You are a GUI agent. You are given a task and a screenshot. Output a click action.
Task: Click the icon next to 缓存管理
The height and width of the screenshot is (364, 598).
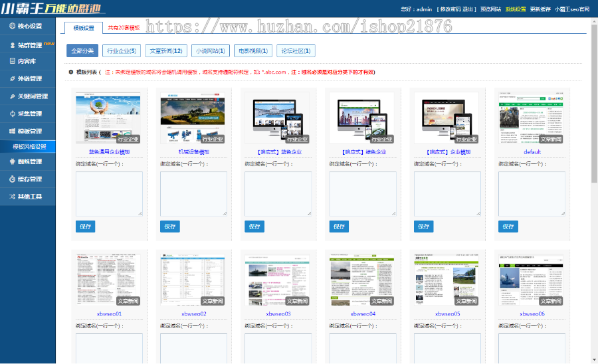12,179
